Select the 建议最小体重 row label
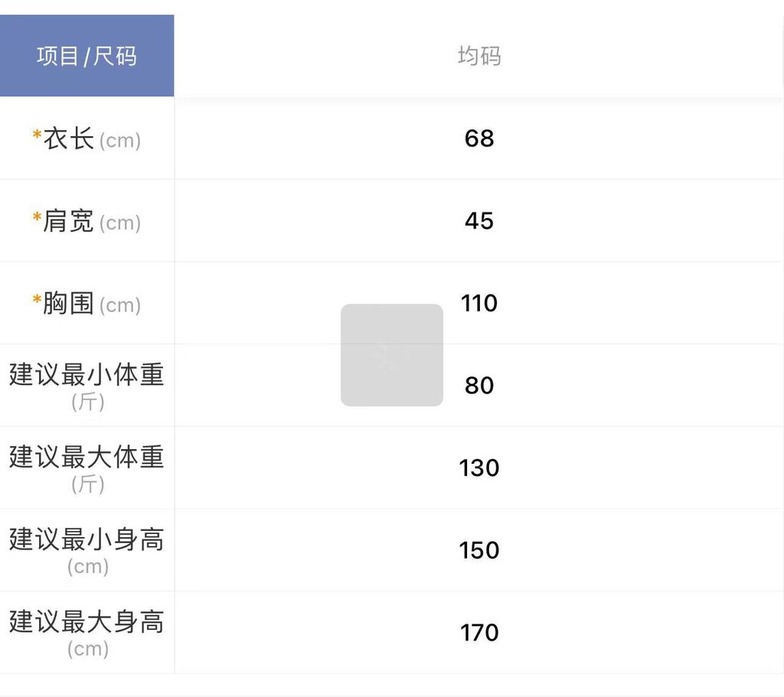 (87, 375)
